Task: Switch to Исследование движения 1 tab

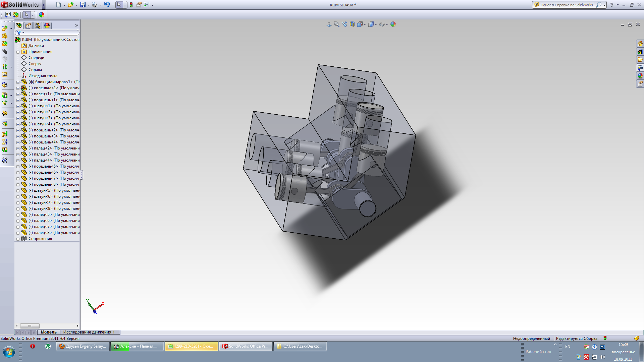Action: coord(89,332)
